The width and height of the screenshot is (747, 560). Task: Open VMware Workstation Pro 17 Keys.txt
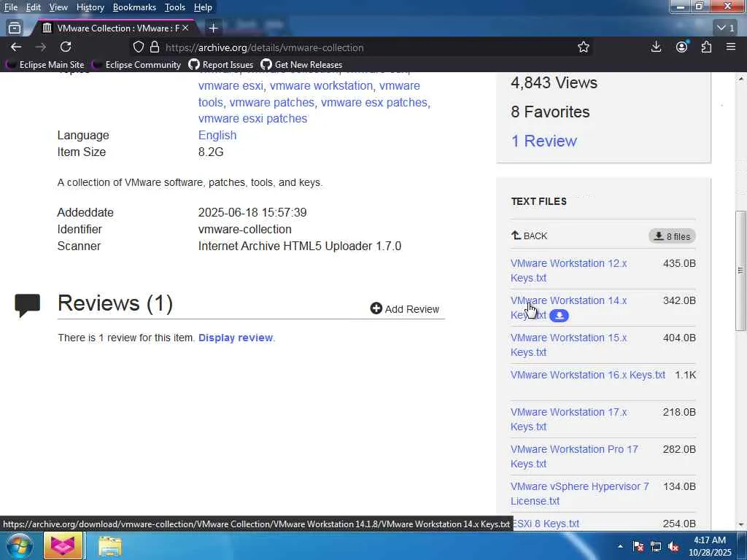pos(574,456)
